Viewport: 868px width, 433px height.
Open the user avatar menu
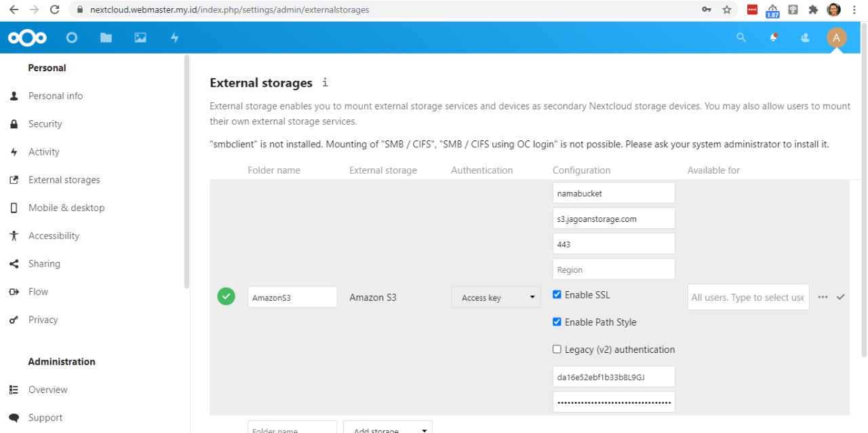click(837, 38)
